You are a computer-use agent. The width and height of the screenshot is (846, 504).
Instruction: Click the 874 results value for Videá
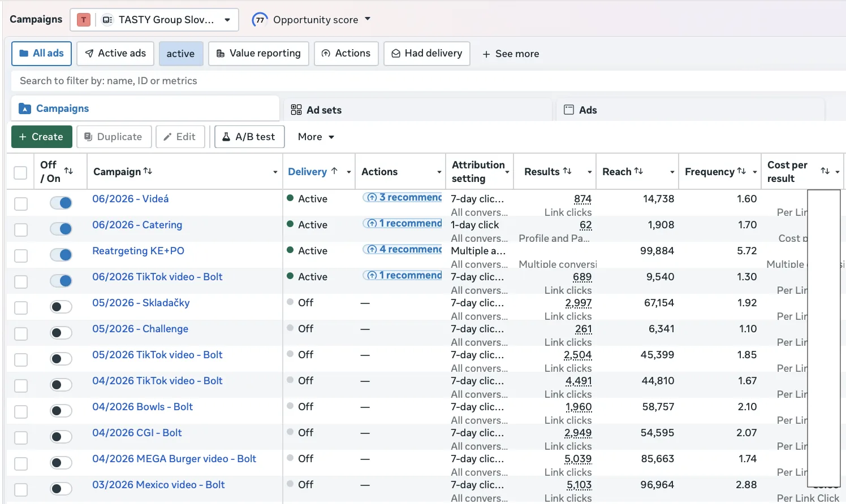coord(582,199)
